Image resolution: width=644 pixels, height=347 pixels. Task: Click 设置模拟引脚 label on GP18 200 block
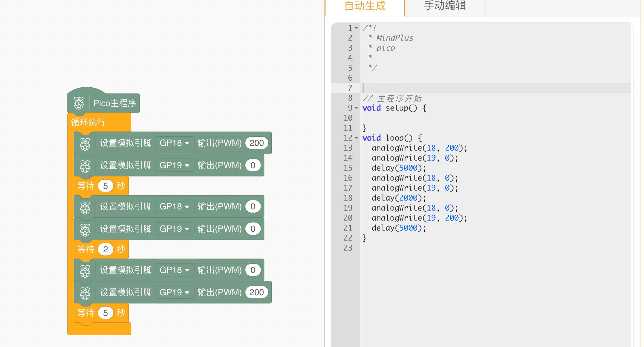click(126, 143)
